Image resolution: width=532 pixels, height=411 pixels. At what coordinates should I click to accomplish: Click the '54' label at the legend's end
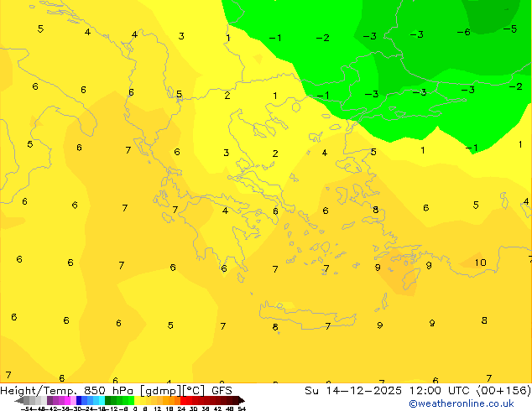click(x=242, y=409)
